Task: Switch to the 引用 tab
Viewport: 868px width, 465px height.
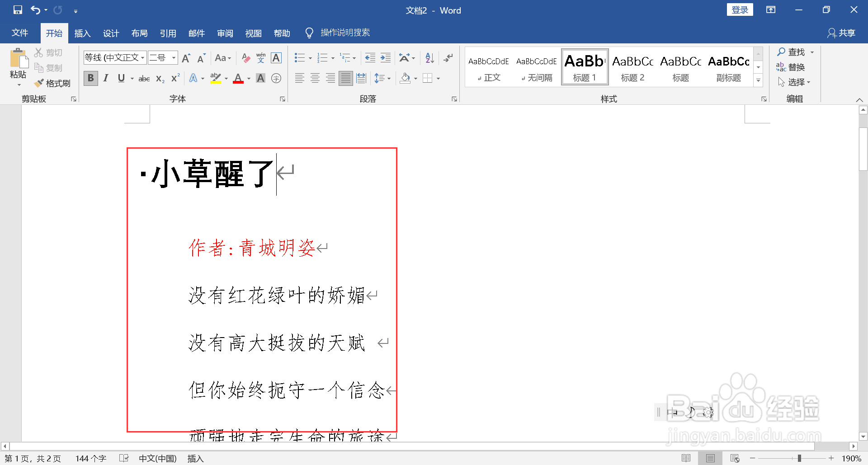Action: tap(168, 33)
